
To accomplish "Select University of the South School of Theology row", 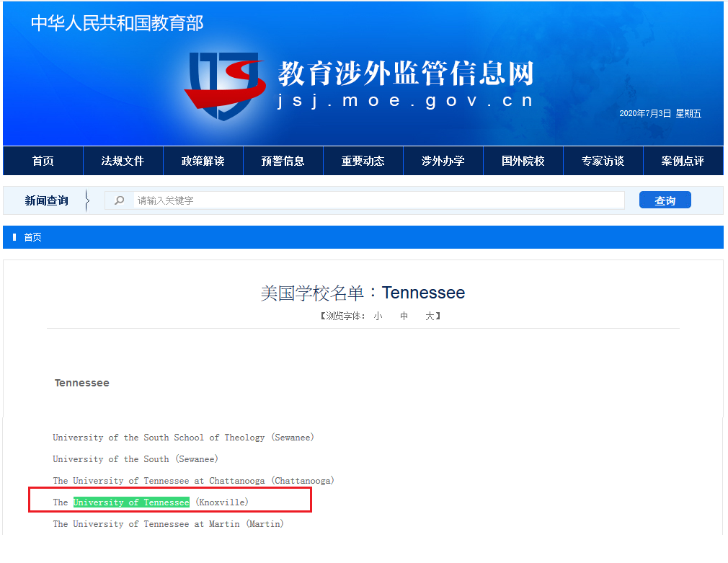I will point(183,437).
